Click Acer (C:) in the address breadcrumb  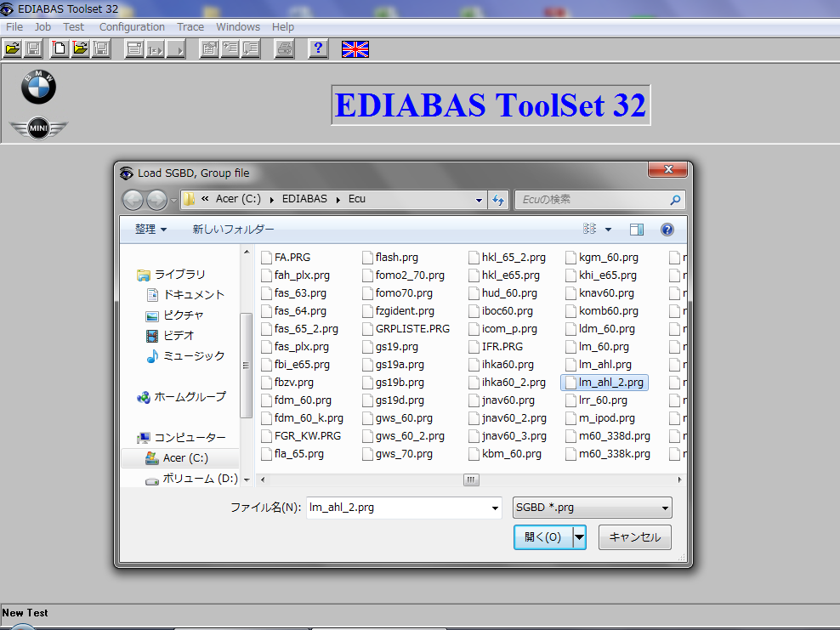point(238,199)
